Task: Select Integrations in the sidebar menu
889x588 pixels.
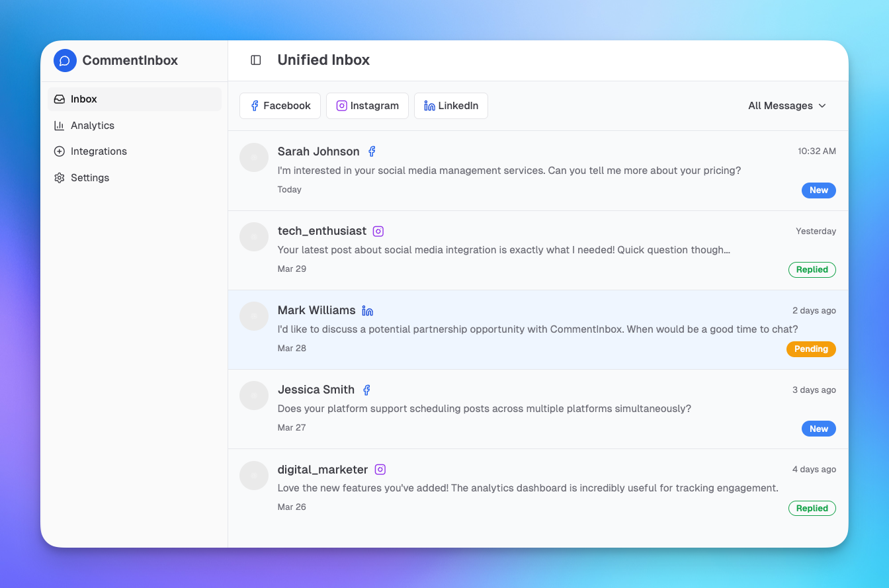Action: (x=99, y=151)
